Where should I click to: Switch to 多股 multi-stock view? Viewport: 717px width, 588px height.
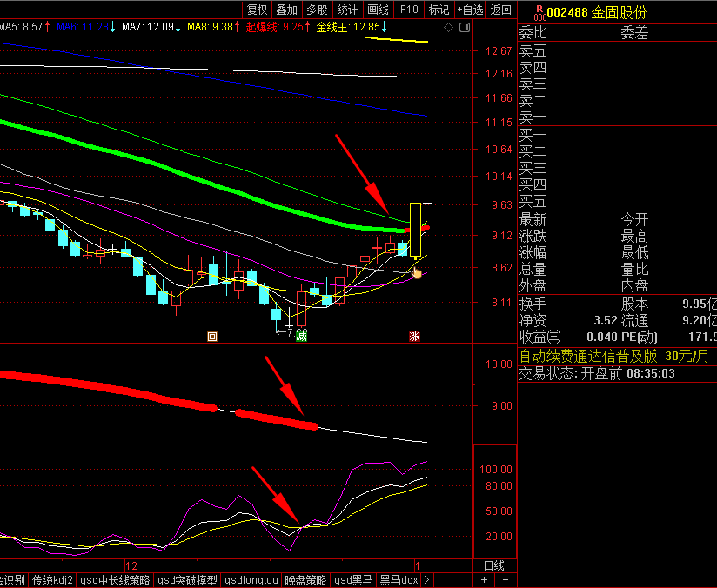[317, 10]
